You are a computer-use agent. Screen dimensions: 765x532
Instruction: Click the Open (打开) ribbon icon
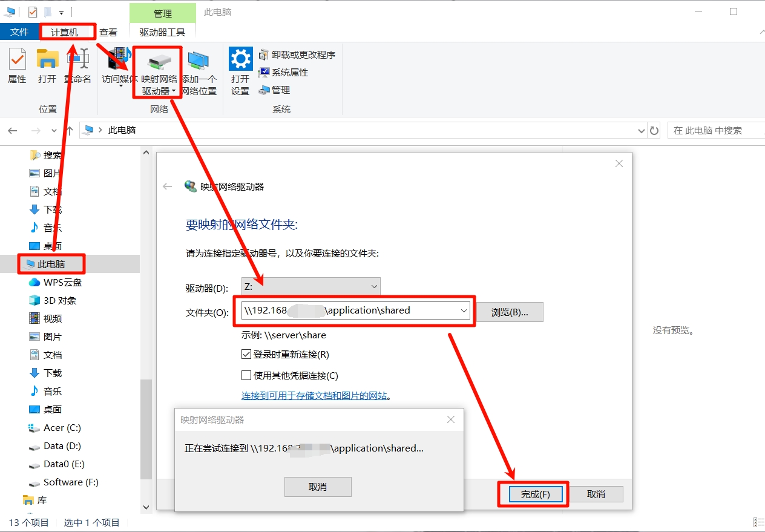(x=47, y=66)
